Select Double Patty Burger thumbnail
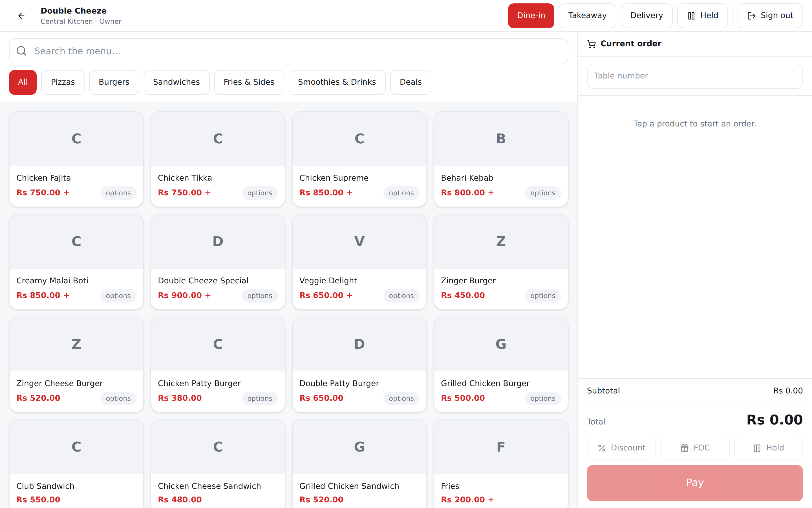Viewport: 812px width, 508px height. click(359, 344)
